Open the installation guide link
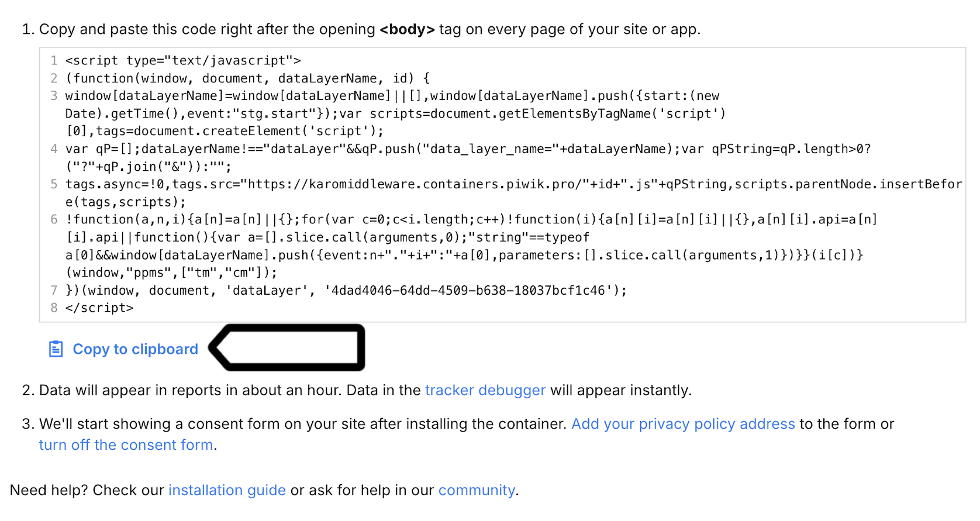Viewport: 980px width, 521px height. [227, 490]
